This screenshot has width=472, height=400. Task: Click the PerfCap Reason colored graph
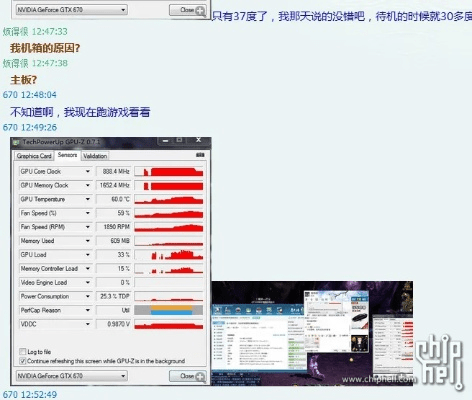(169, 310)
